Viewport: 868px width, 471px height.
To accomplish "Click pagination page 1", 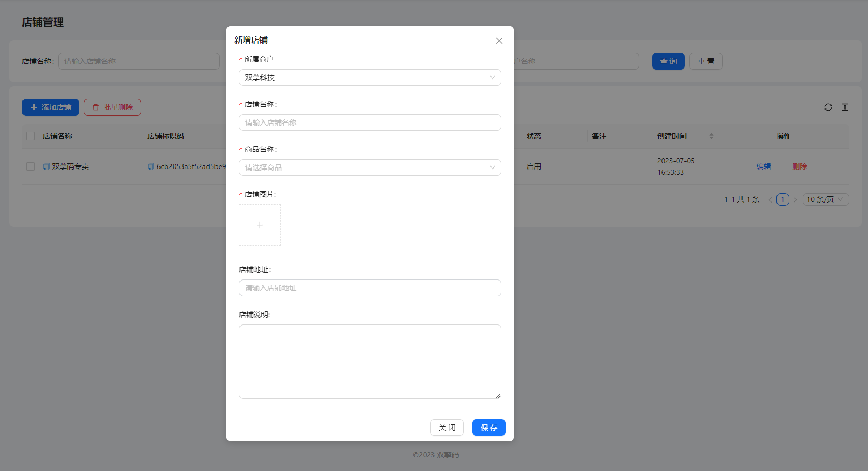I will [x=783, y=199].
